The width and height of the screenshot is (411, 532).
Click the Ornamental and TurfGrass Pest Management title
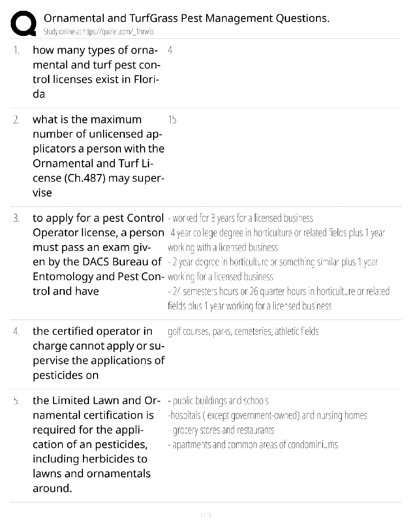coord(186,18)
